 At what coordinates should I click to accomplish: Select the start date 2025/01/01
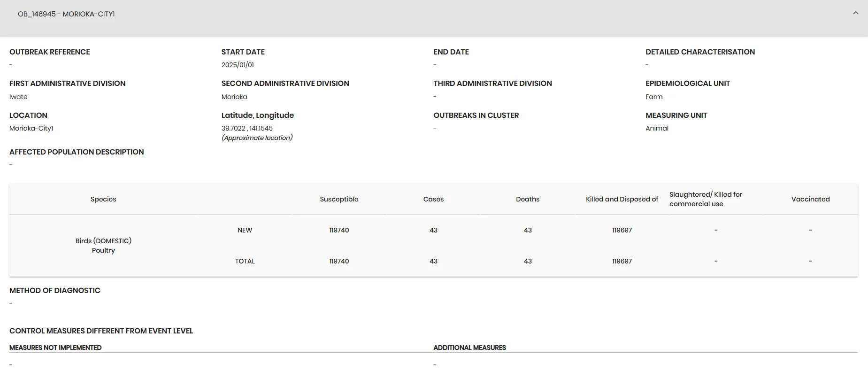[238, 65]
